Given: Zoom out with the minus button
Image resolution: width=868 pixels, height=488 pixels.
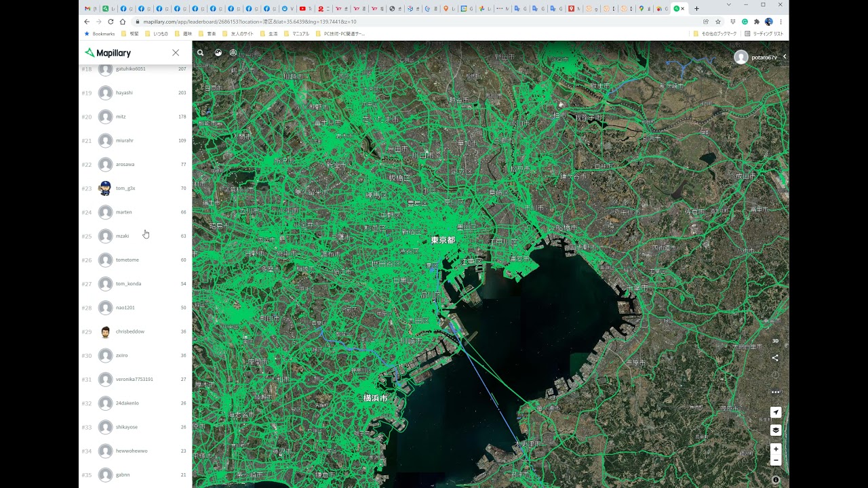Looking at the screenshot, I should coord(776,460).
